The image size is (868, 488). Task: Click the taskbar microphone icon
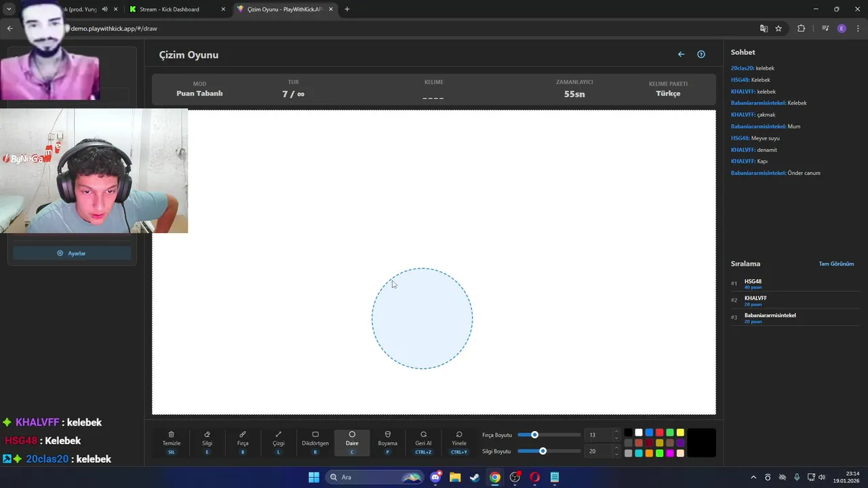(797, 477)
